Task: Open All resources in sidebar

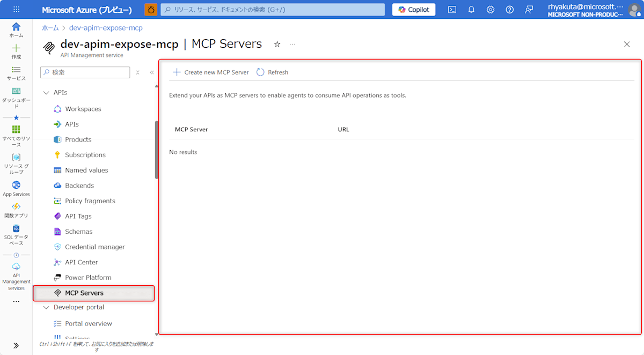Action: click(x=16, y=136)
